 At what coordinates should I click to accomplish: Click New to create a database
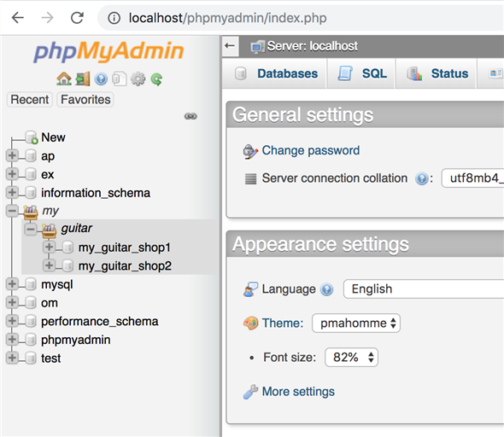click(53, 137)
